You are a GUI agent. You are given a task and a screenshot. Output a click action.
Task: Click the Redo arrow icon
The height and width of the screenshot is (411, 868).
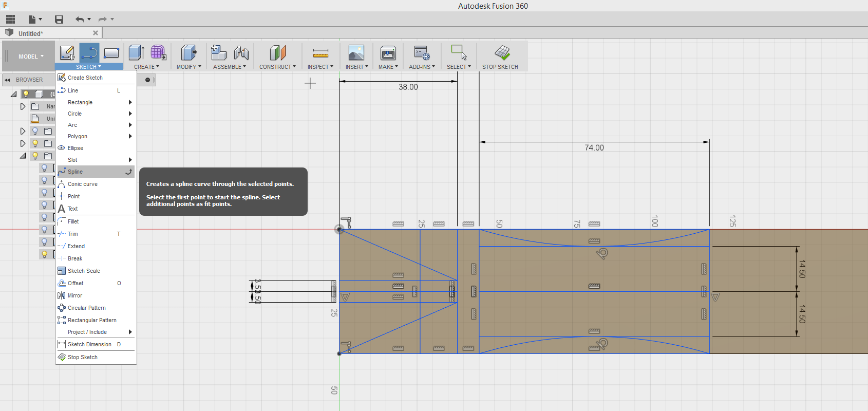tap(102, 20)
